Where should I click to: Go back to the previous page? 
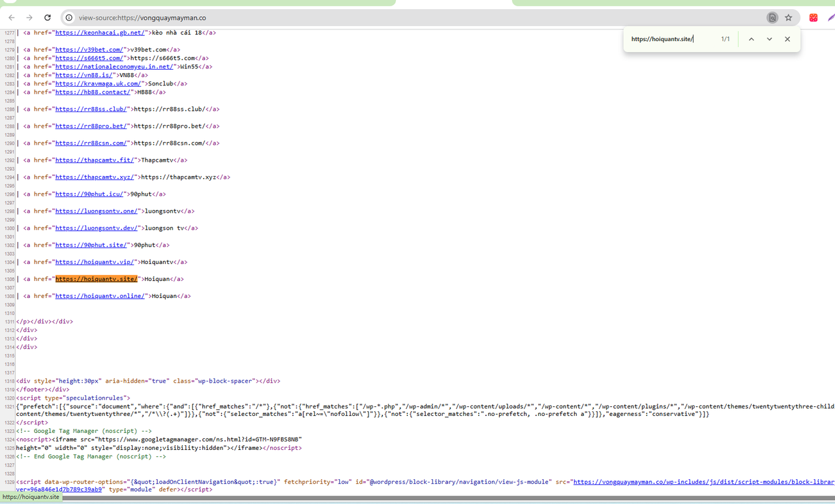(x=12, y=18)
